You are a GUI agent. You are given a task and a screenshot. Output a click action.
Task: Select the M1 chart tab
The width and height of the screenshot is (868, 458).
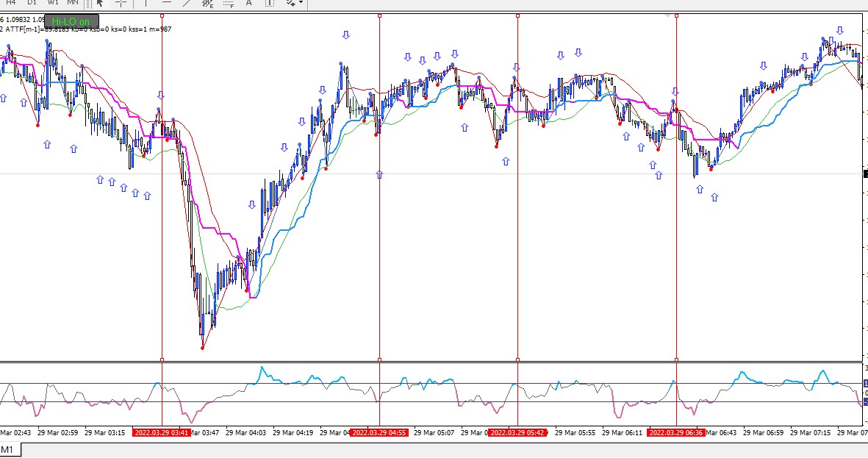tap(10, 450)
